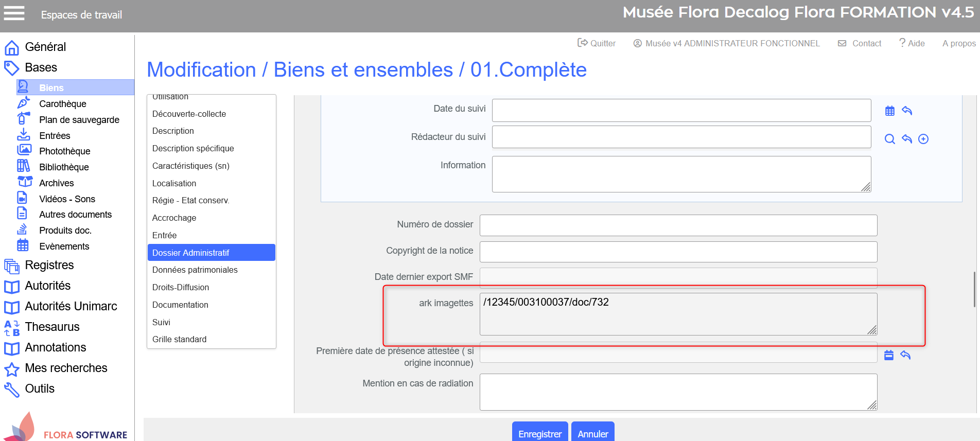Select Dossier Administratif section
Image resolution: width=980 pixels, height=441 pixels.
pyautogui.click(x=212, y=253)
